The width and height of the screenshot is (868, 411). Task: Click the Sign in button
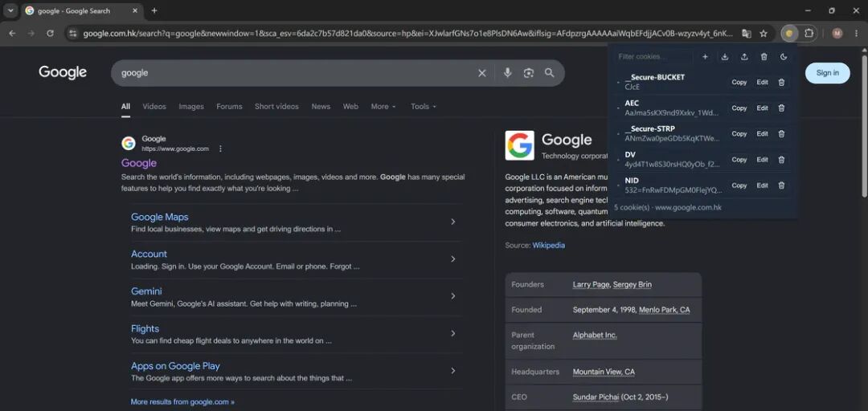827,73
